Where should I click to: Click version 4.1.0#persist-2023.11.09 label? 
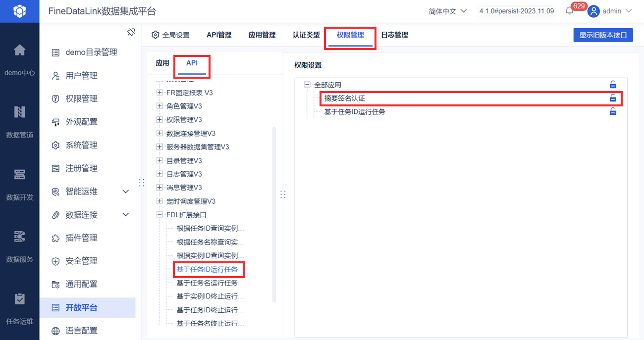pos(517,11)
